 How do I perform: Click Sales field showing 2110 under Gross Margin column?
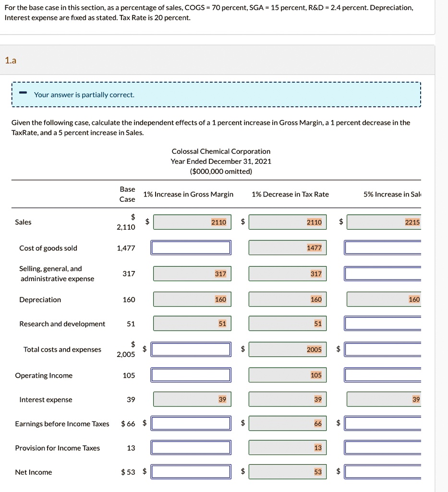coord(192,221)
